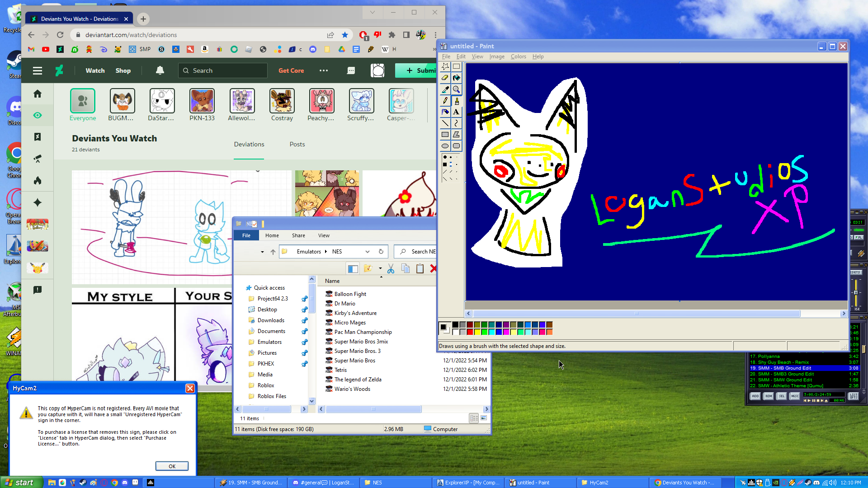Click DeviantArt search field
The height and width of the screenshot is (488, 868).
click(223, 70)
